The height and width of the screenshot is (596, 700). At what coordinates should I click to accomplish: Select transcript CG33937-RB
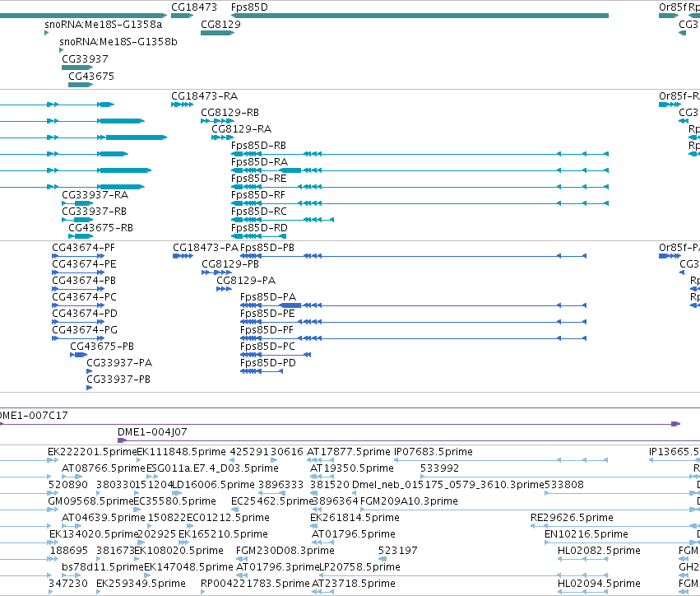[95, 212]
